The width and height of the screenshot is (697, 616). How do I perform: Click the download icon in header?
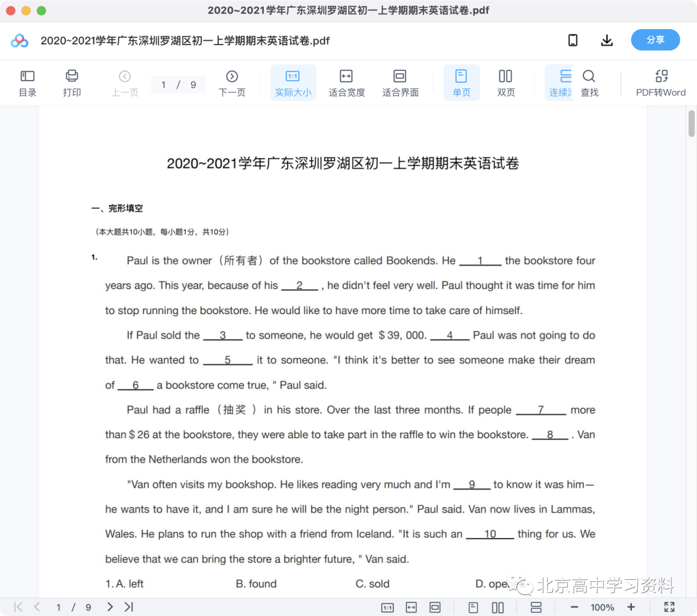coord(607,41)
